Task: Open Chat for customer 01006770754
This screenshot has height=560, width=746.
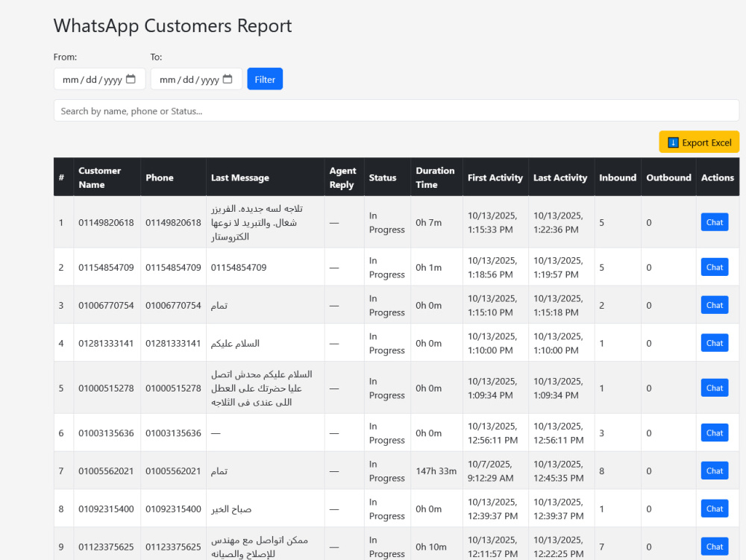Action: point(714,305)
